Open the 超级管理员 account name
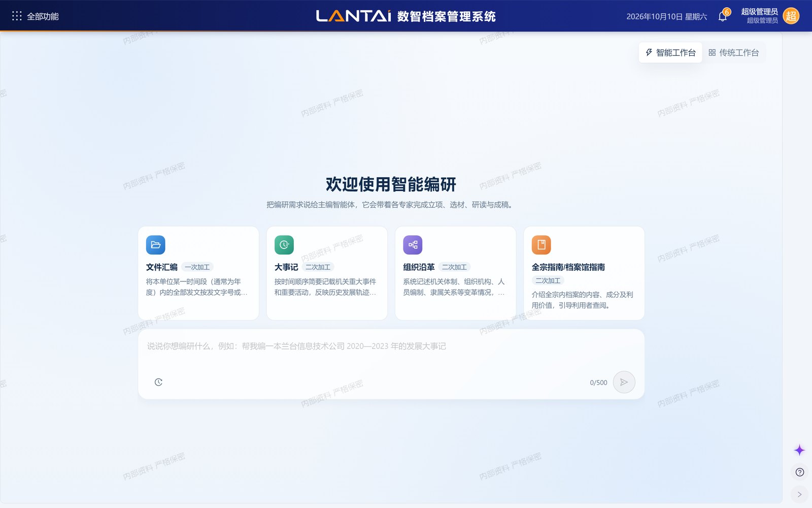The height and width of the screenshot is (508, 812). pyautogui.click(x=759, y=12)
